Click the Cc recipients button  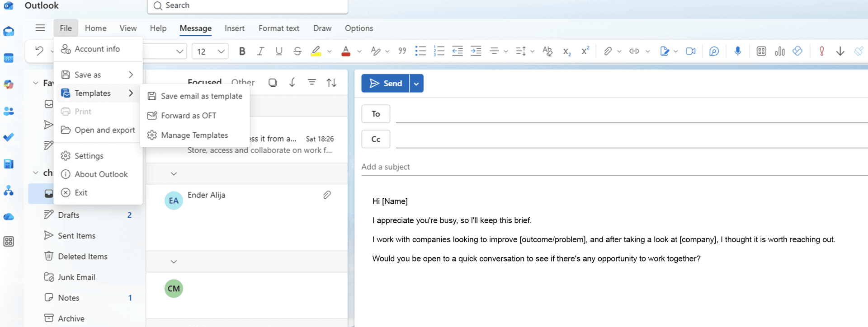click(x=376, y=139)
